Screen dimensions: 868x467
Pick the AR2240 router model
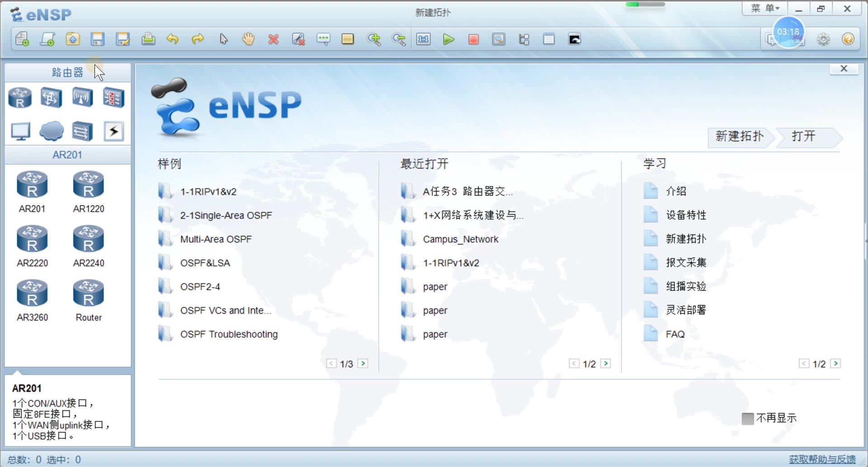[89, 246]
